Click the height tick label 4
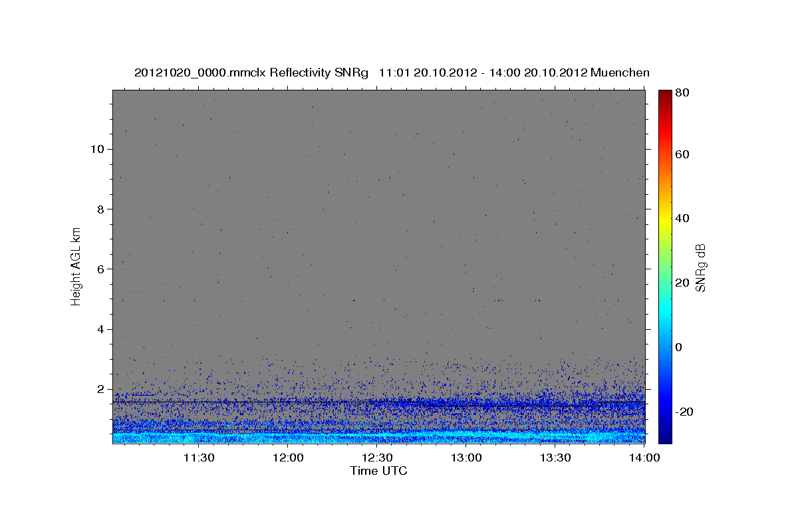The height and width of the screenshot is (532, 798). click(100, 329)
